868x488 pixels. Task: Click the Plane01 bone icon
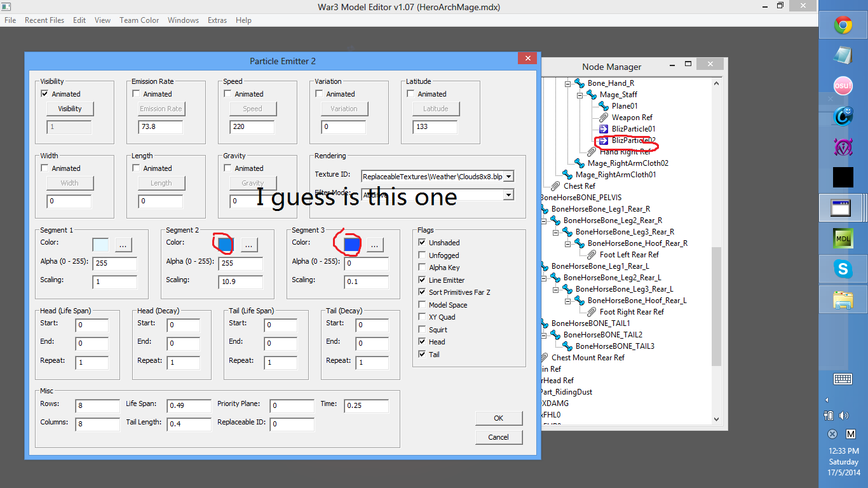pyautogui.click(x=603, y=106)
